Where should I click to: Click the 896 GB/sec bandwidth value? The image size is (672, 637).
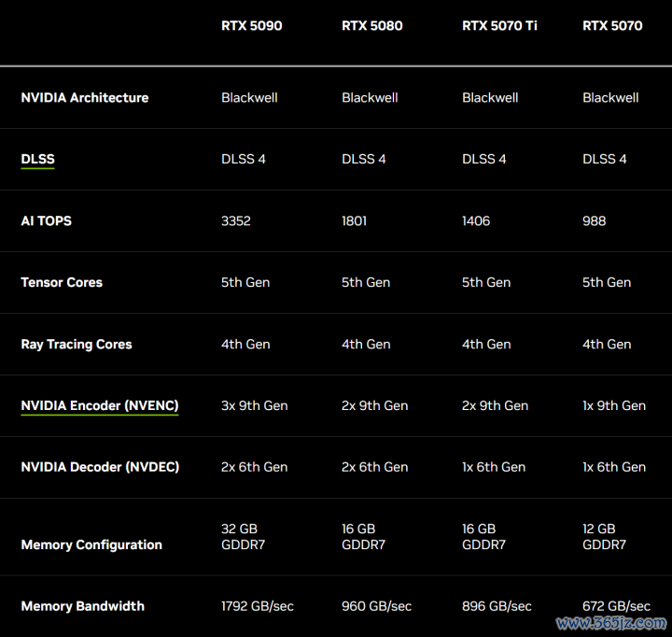[x=497, y=606]
